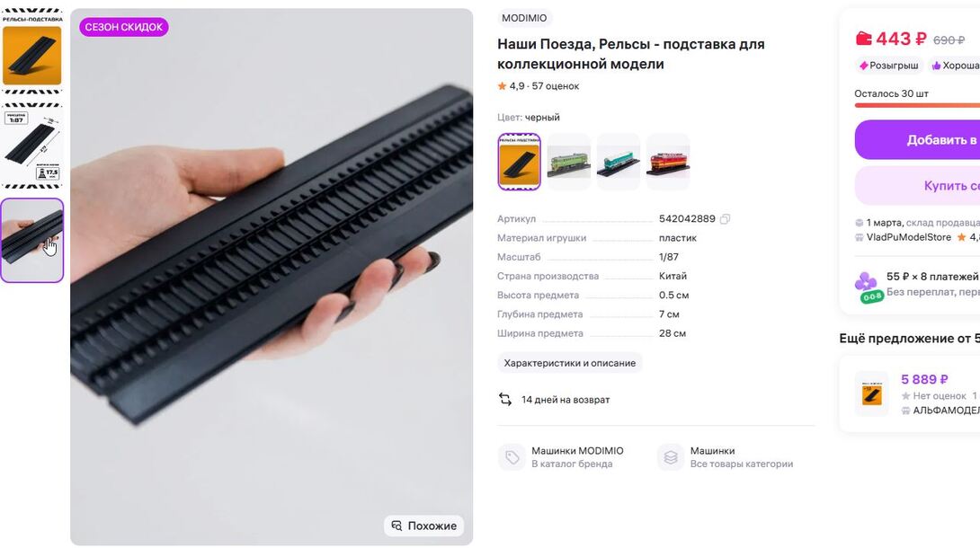The height and width of the screenshot is (548, 980).
Task: Select the red locomotive variant
Action: click(668, 162)
